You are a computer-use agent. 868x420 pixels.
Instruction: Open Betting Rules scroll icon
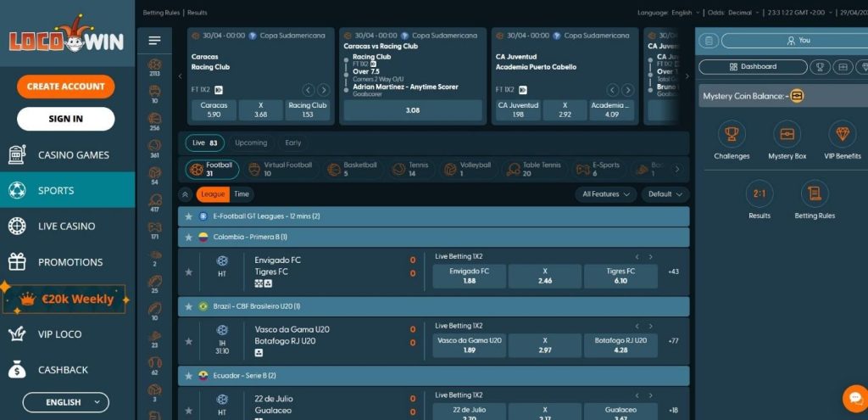pyautogui.click(x=815, y=193)
